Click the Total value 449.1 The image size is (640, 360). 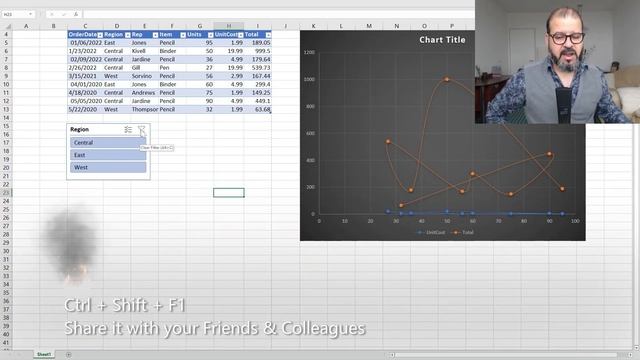tap(258, 101)
